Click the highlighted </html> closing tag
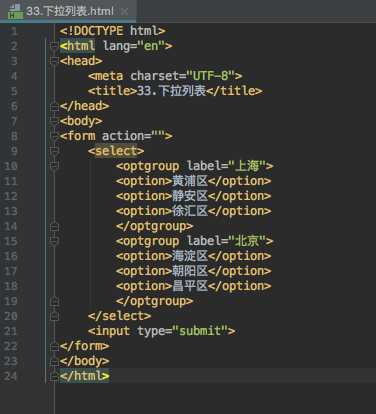 click(84, 376)
